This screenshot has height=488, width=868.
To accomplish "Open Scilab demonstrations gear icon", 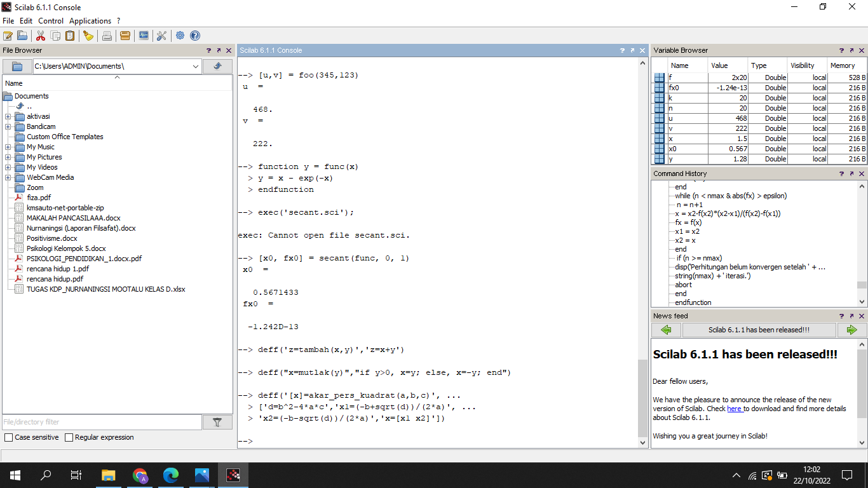I will tap(180, 36).
